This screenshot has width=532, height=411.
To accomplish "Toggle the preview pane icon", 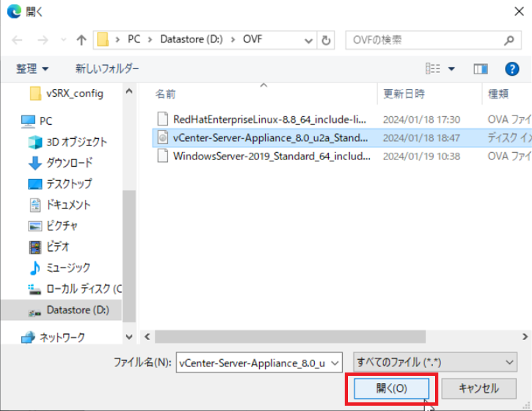I will point(481,68).
